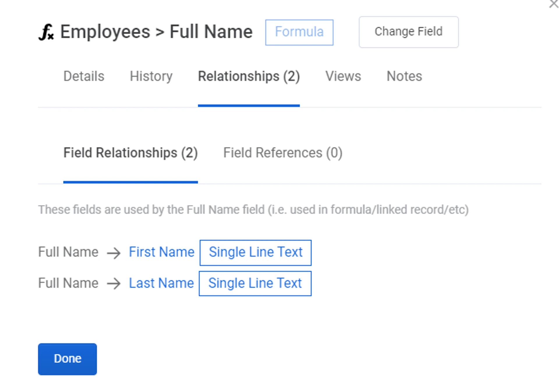
Task: Close the field dialog with X
Action: coord(553,4)
